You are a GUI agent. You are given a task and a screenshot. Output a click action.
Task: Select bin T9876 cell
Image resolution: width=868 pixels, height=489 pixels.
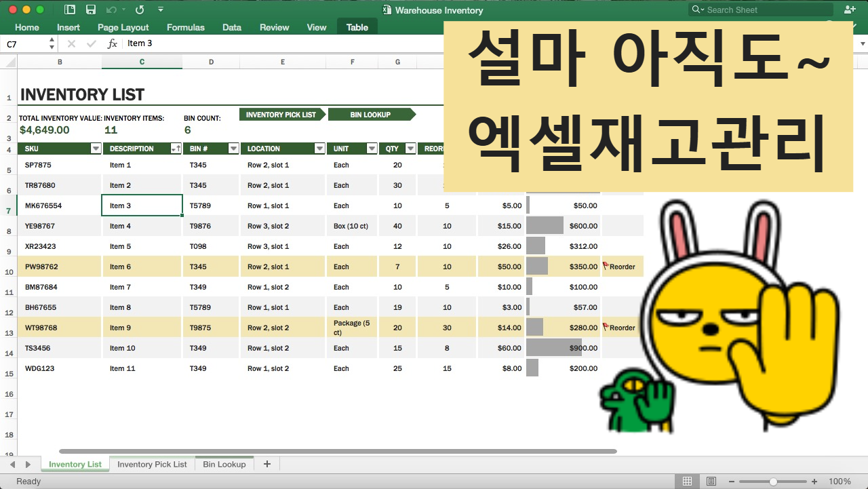point(211,226)
